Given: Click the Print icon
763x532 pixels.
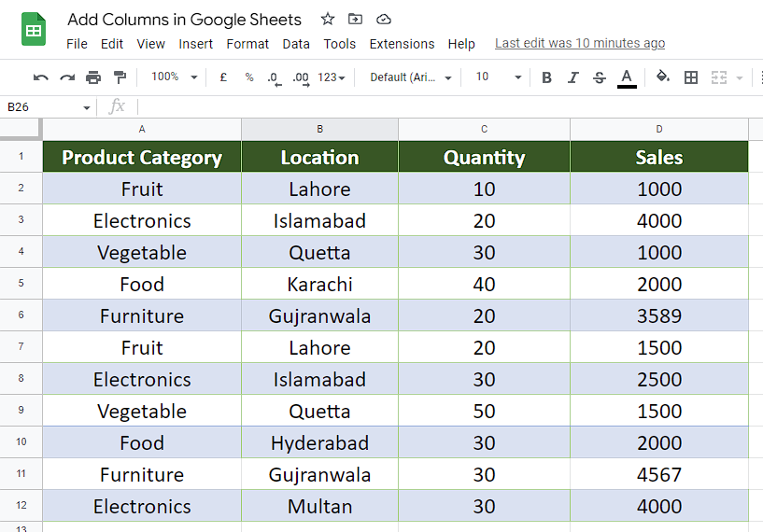Looking at the screenshot, I should point(93,77).
